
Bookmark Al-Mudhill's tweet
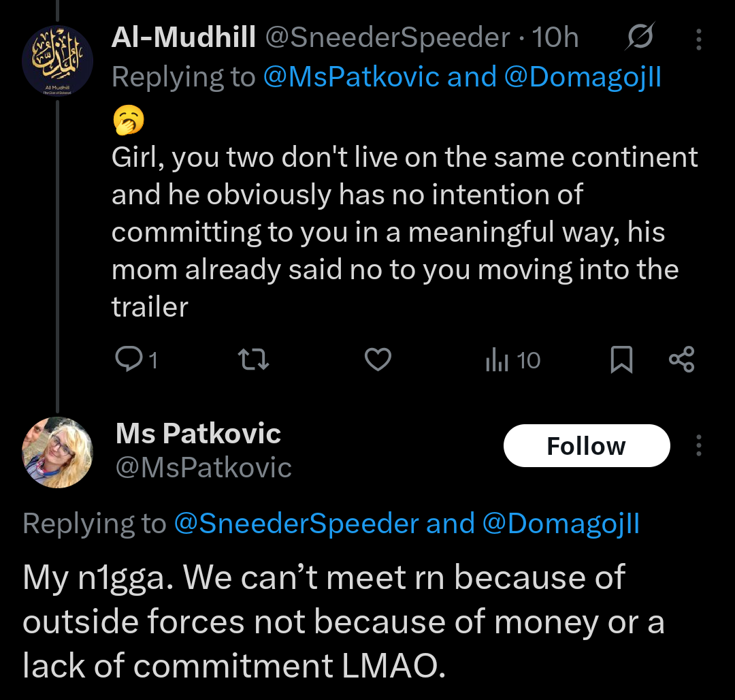[x=621, y=360]
